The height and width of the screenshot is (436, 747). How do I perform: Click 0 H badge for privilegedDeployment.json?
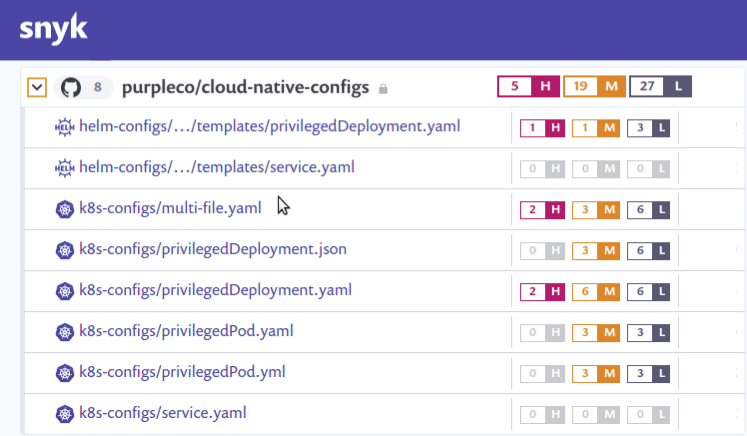pos(542,251)
